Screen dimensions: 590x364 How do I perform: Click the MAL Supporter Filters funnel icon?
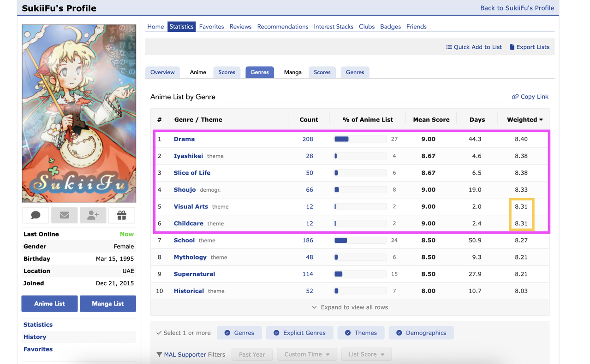coord(159,355)
